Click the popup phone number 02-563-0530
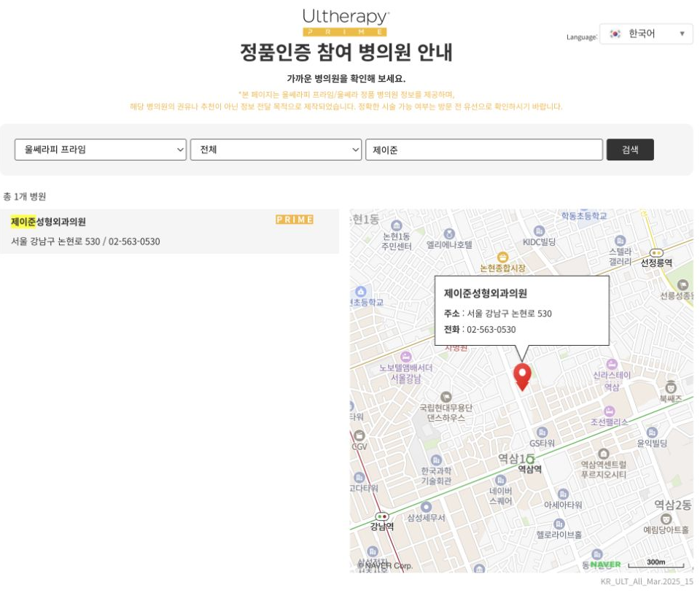700x601 pixels. coord(491,330)
